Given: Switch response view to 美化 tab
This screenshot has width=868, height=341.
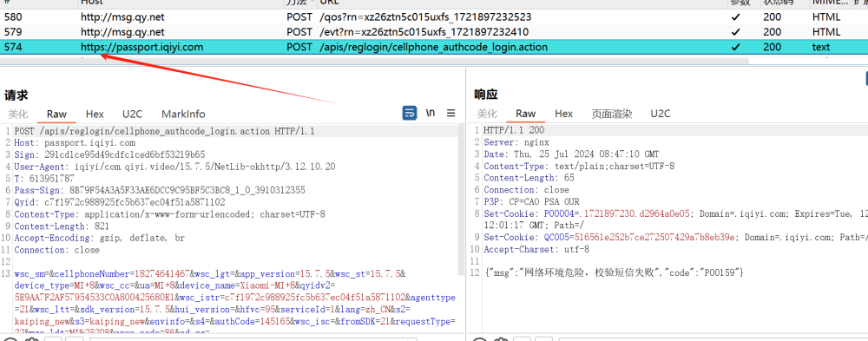Looking at the screenshot, I should (487, 114).
